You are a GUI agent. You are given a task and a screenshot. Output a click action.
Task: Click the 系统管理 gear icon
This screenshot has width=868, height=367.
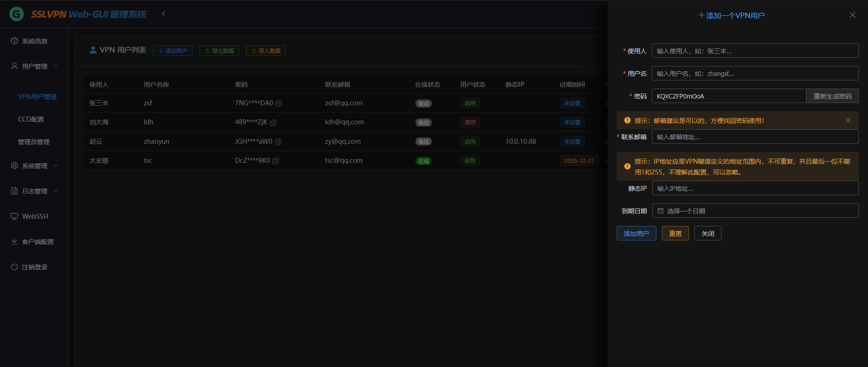click(14, 166)
